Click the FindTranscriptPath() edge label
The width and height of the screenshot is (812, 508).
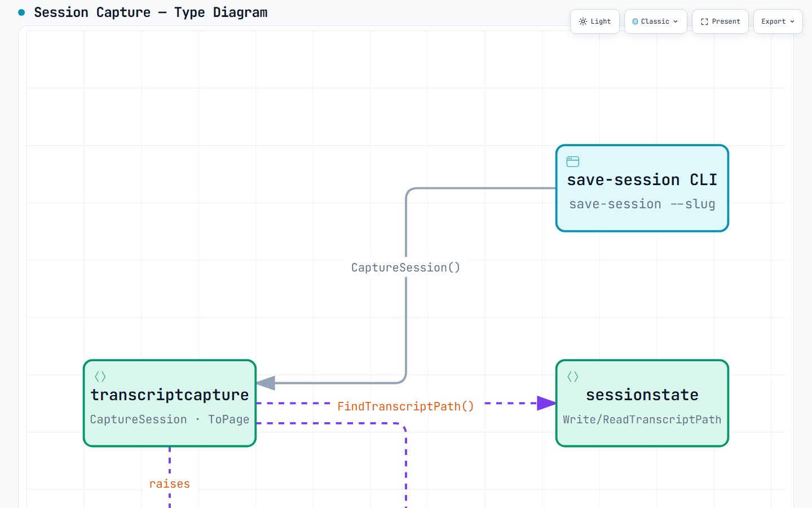pos(406,406)
